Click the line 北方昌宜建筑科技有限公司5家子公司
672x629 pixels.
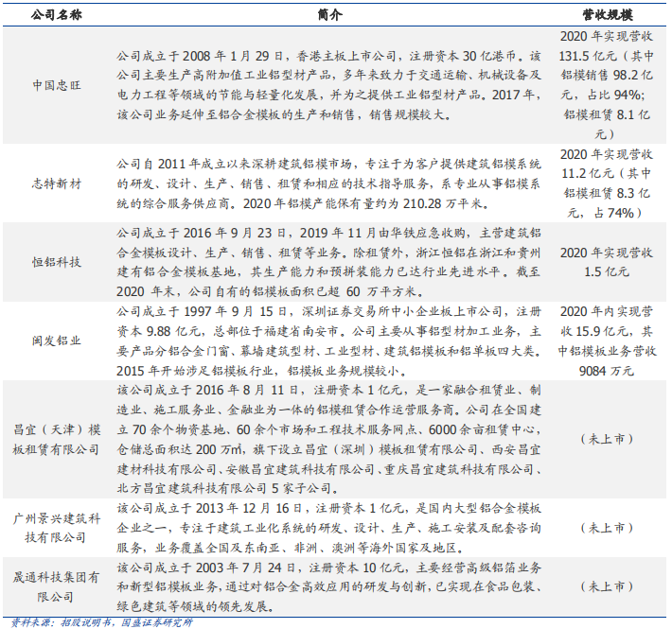tap(228, 489)
